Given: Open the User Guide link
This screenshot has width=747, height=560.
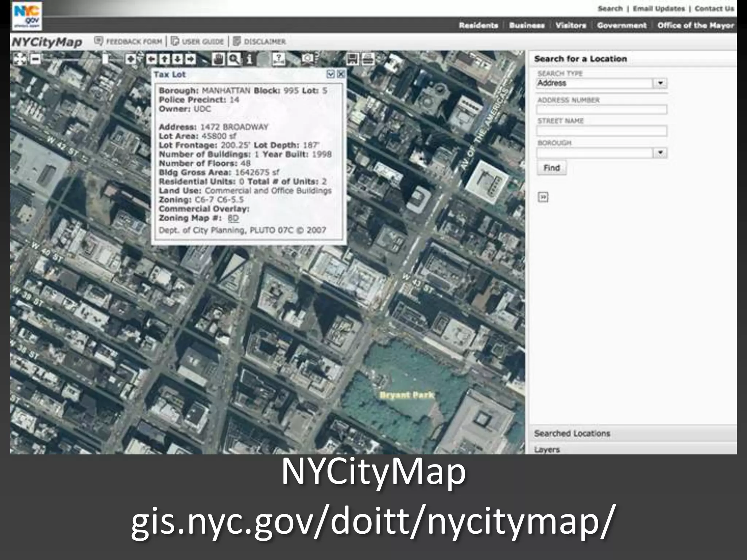Looking at the screenshot, I should (x=197, y=41).
